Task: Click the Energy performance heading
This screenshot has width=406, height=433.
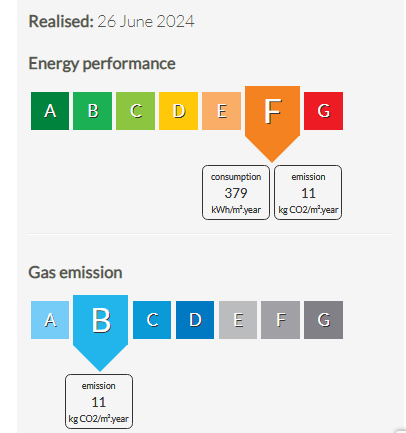Action: (102, 64)
